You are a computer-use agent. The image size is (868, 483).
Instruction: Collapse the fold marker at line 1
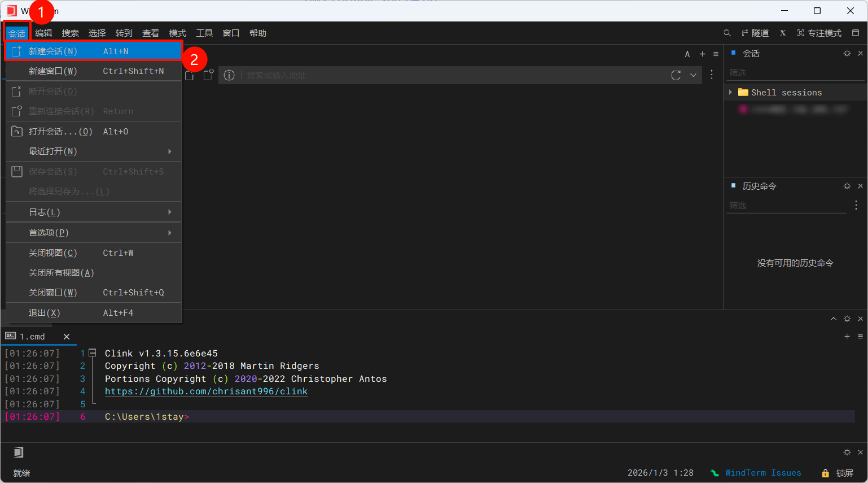pos(93,353)
